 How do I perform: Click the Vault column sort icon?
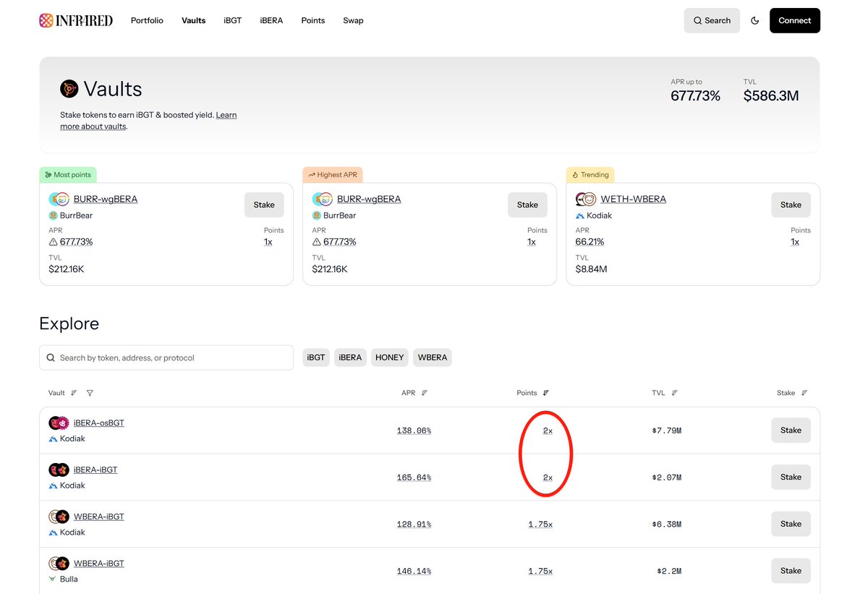click(74, 393)
